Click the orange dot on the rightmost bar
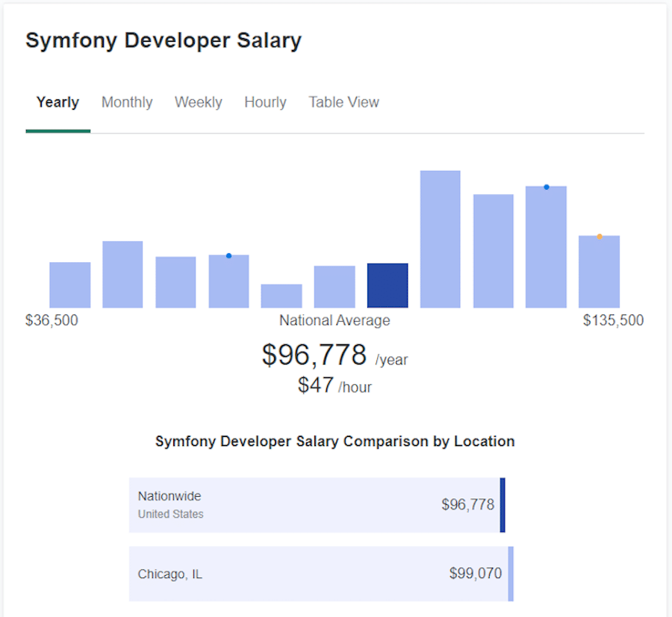The width and height of the screenshot is (672, 617). pyautogui.click(x=600, y=235)
